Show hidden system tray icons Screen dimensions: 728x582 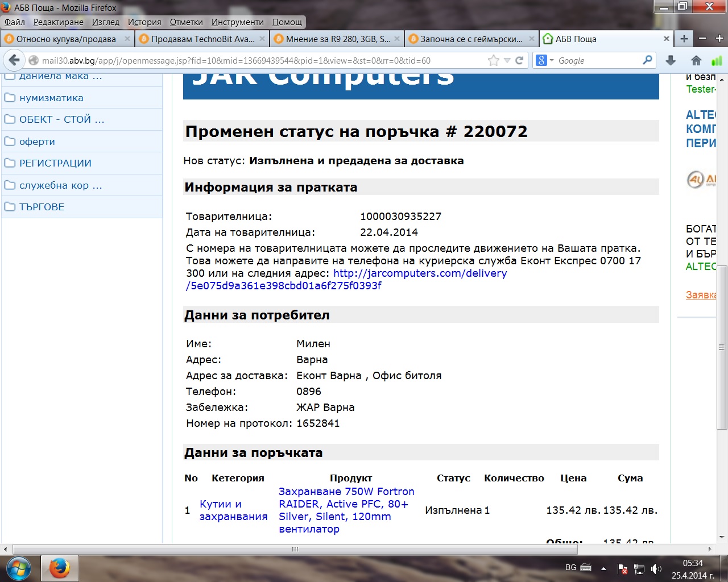(603, 568)
